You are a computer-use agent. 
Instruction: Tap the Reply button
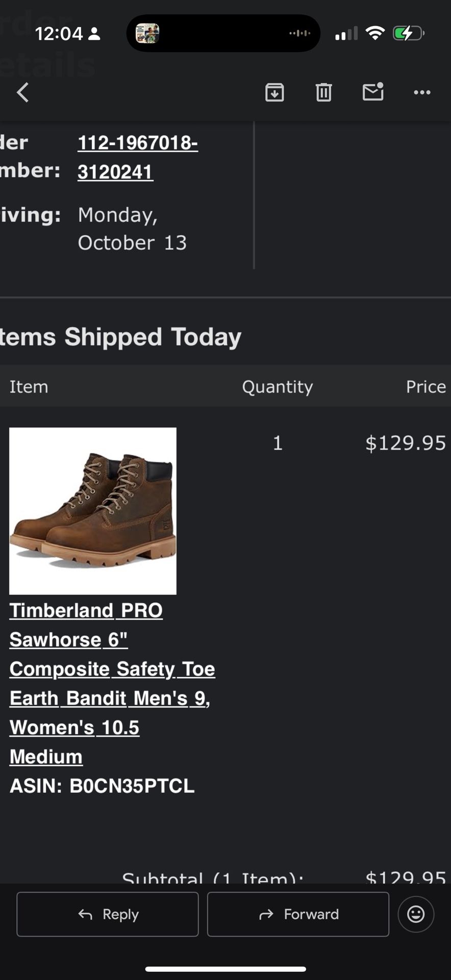(108, 914)
